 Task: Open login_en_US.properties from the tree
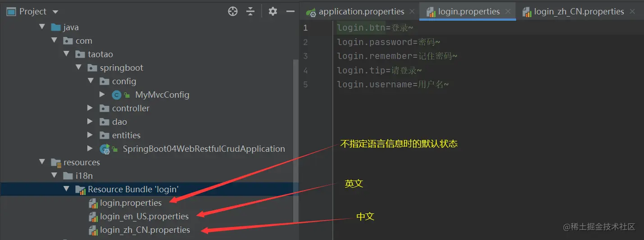(144, 217)
